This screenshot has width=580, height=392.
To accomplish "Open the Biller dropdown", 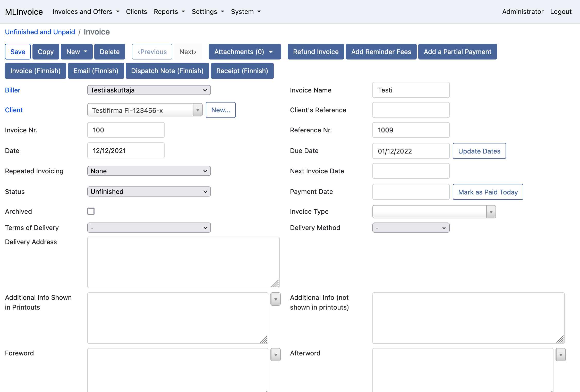I will pyautogui.click(x=149, y=90).
